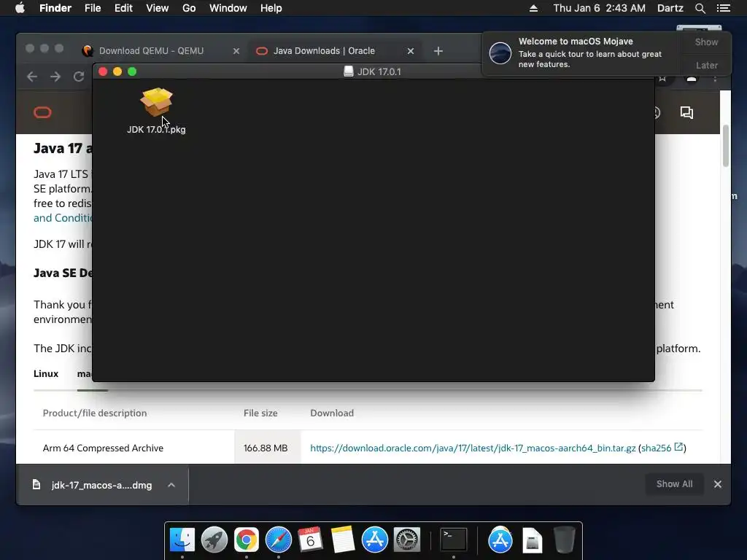Open Trash in the Dock
Viewport: 747px width, 560px height.
pos(564,540)
